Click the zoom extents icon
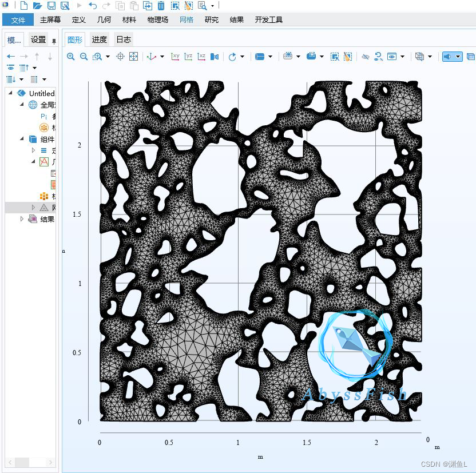476x473 pixels. [x=133, y=57]
